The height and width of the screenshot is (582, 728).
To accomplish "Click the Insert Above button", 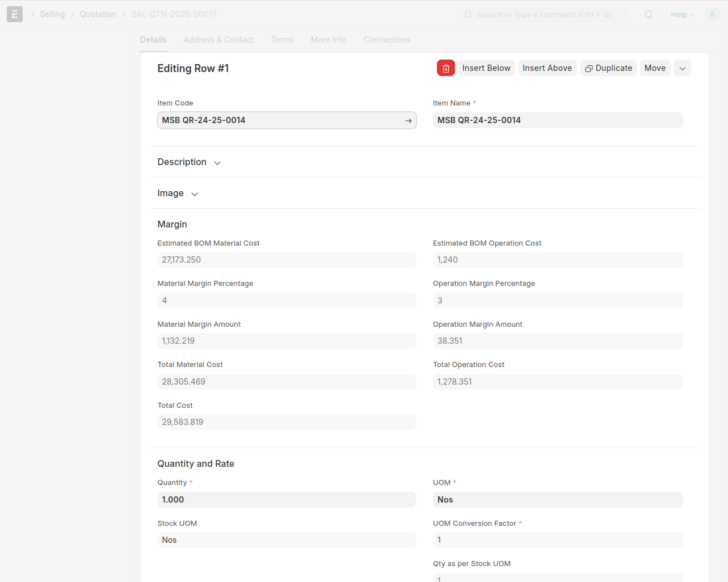I will [547, 68].
